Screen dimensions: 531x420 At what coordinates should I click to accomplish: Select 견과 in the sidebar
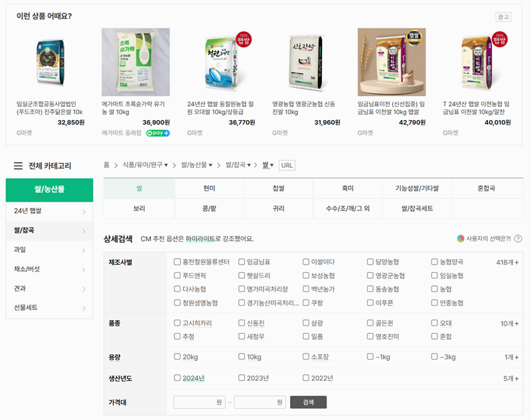(49, 289)
